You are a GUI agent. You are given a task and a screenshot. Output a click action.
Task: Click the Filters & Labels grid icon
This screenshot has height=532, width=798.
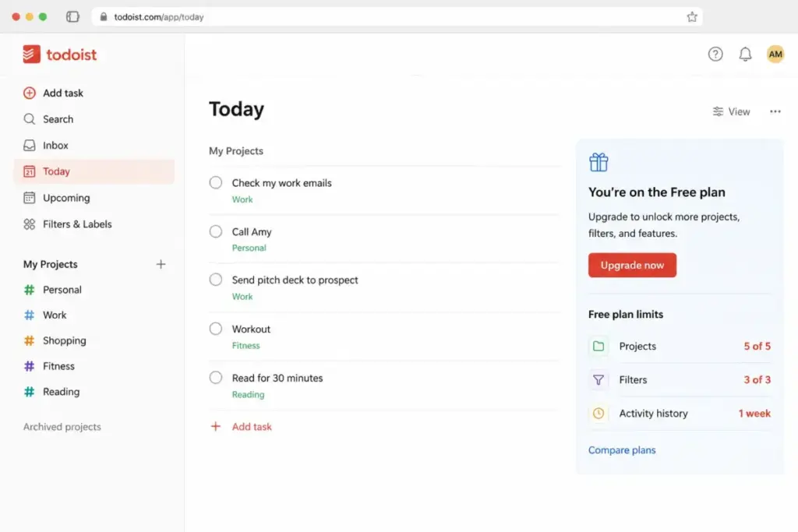(x=30, y=224)
